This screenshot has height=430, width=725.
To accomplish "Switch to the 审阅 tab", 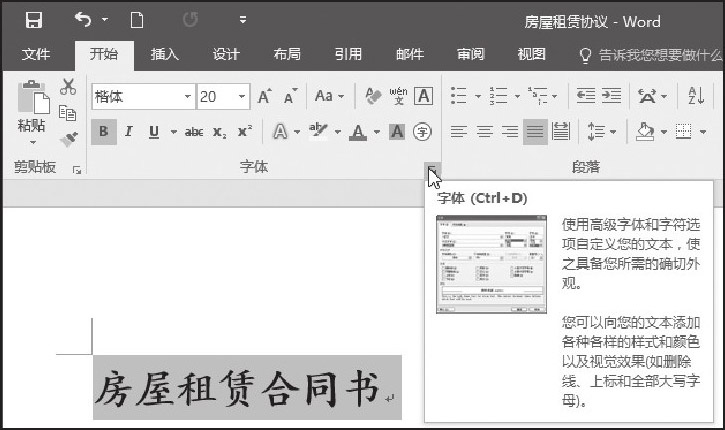I will [x=471, y=54].
